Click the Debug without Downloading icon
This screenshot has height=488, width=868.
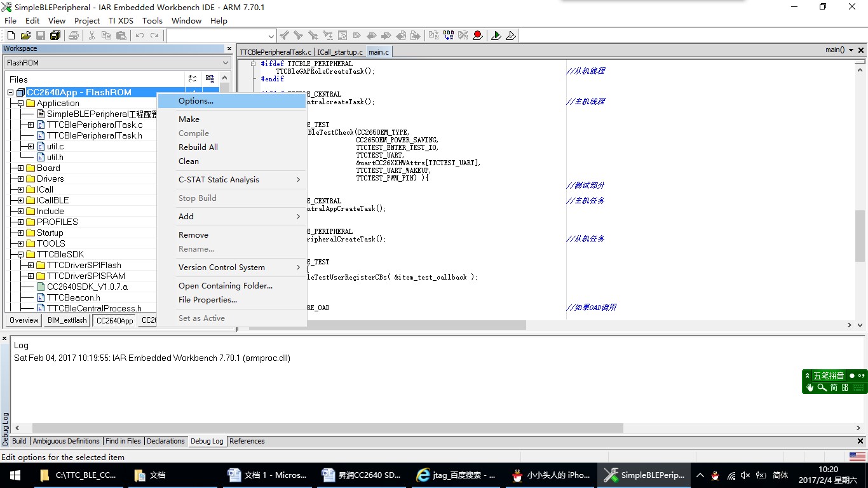coord(510,36)
